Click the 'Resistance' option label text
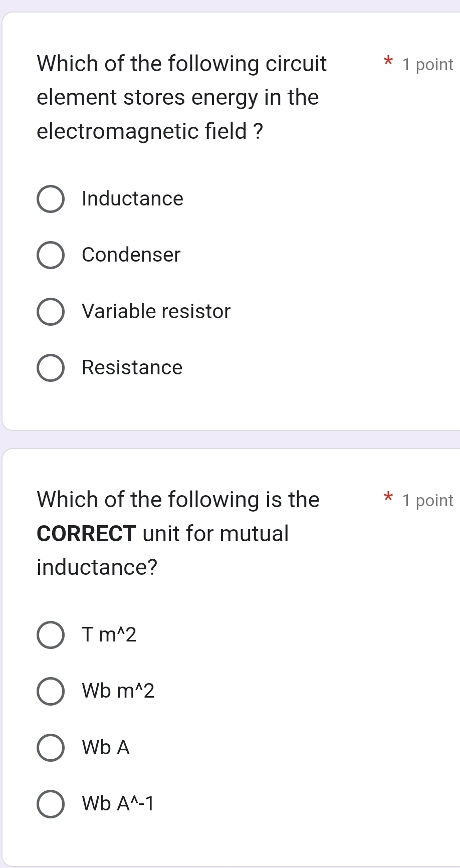This screenshot has height=868, width=460. (x=132, y=368)
